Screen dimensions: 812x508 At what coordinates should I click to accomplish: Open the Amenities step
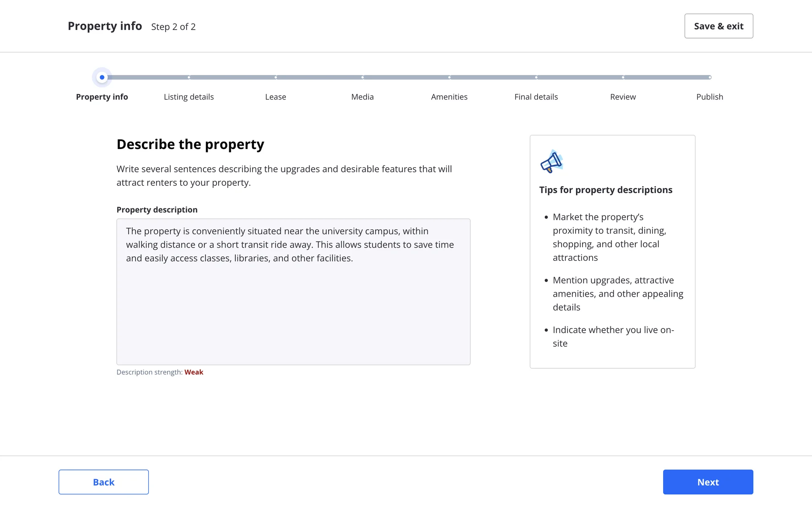click(449, 97)
